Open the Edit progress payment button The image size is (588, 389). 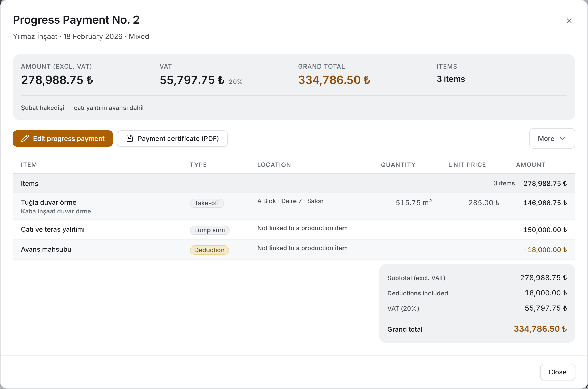pos(63,138)
